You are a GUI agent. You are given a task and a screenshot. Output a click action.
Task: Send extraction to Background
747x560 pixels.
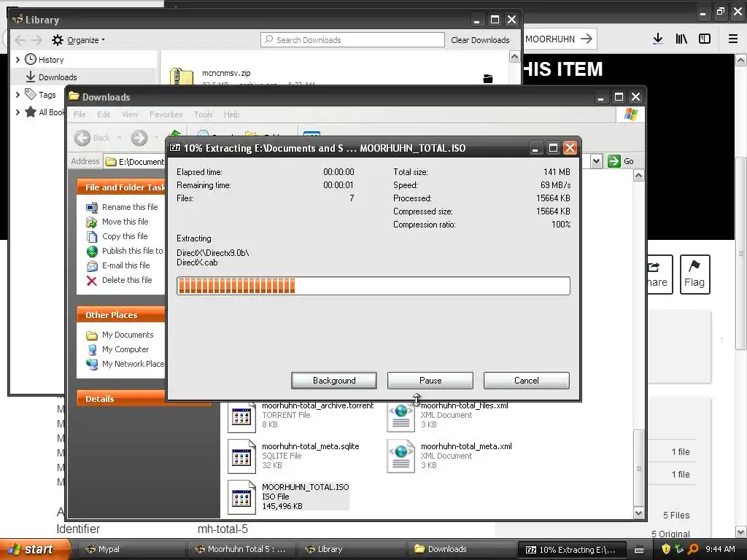[334, 381]
